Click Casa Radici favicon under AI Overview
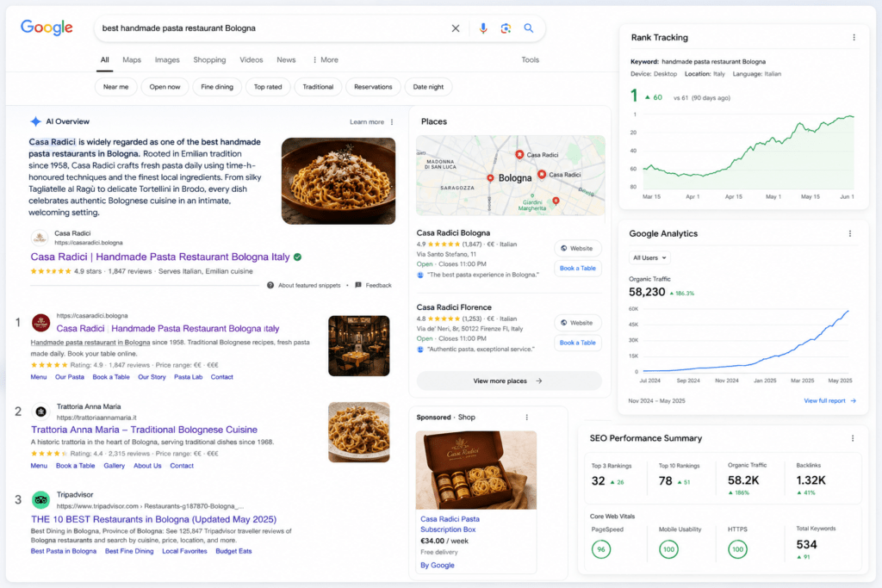Screen dimensions: 882x588 [40, 238]
